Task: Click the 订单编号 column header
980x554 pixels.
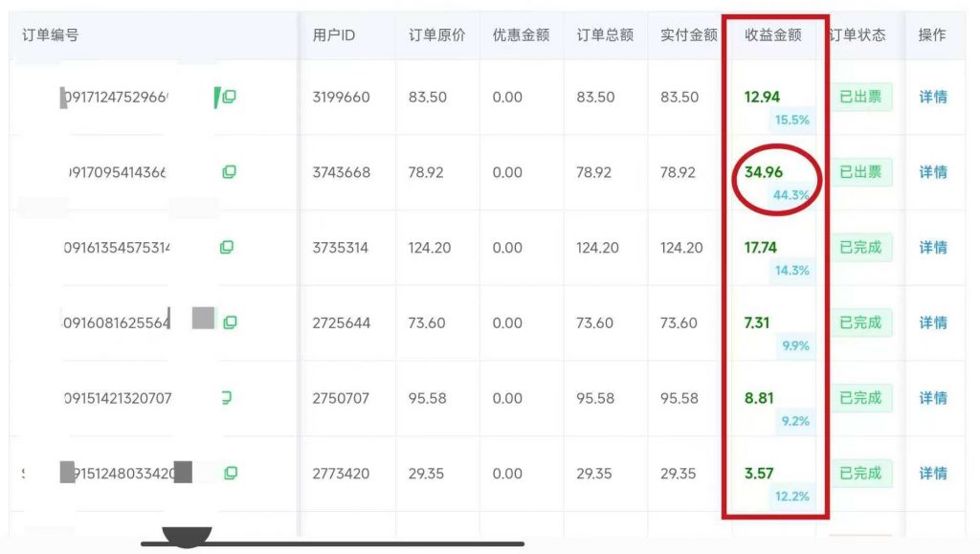Action: click(51, 35)
